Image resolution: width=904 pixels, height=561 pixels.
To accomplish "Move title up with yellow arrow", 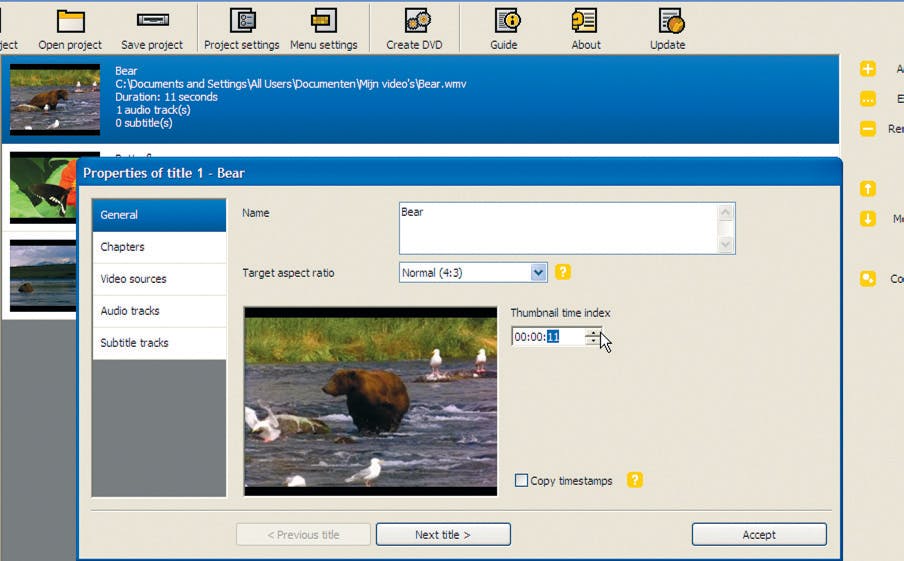I will pyautogui.click(x=868, y=189).
